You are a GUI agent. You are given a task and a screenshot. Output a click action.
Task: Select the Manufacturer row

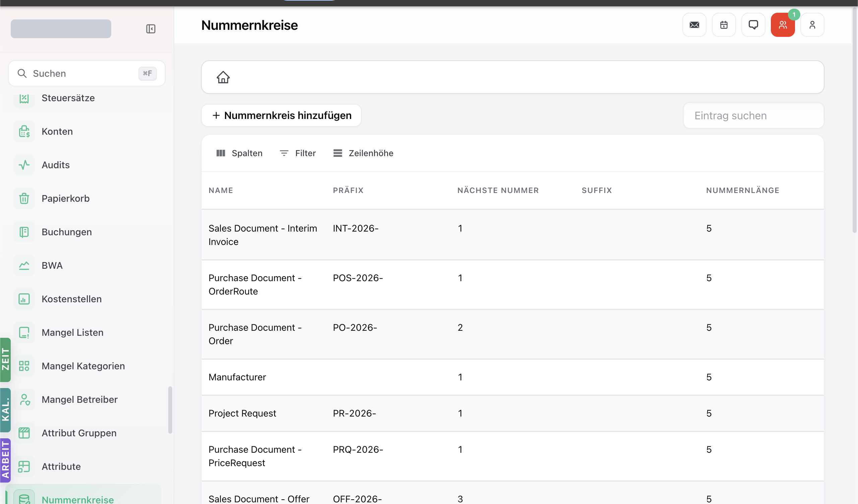click(x=512, y=377)
